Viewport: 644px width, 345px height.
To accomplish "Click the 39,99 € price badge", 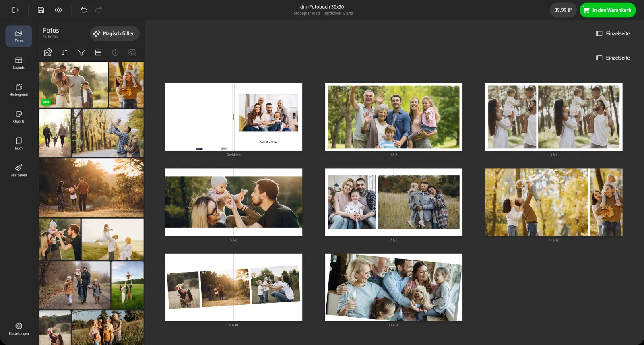I will [x=563, y=10].
